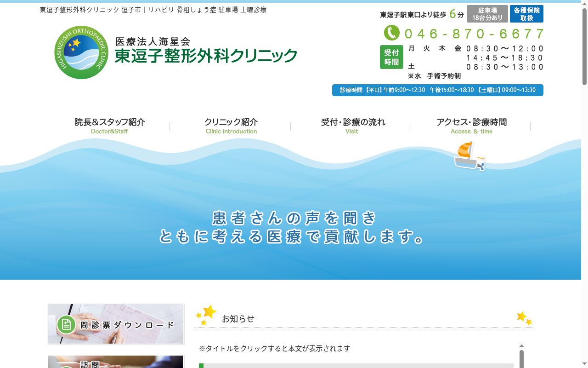Click phone number 046-870-6677
Viewport: 588px width, 368px height.
tap(474, 34)
